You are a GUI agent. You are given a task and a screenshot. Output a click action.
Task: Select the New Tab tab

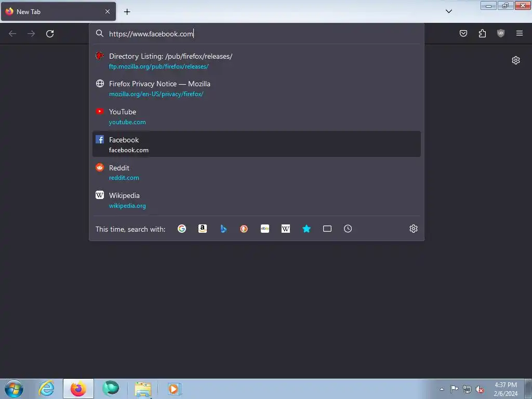(58, 11)
